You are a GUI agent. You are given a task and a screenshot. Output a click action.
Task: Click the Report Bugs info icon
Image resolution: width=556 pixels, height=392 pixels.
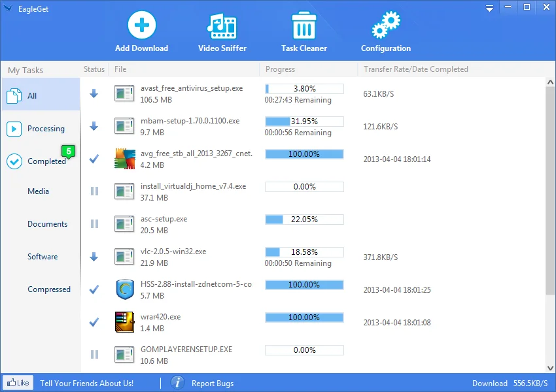(177, 382)
